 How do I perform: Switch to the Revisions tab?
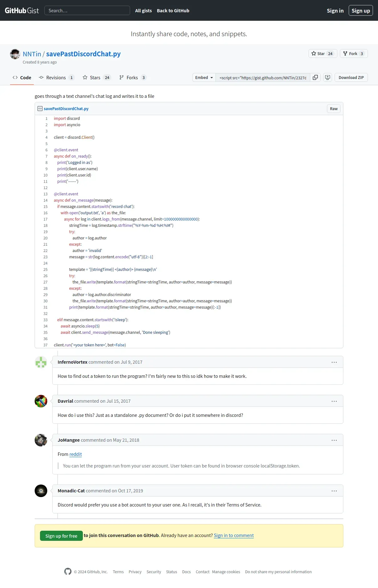pos(57,77)
